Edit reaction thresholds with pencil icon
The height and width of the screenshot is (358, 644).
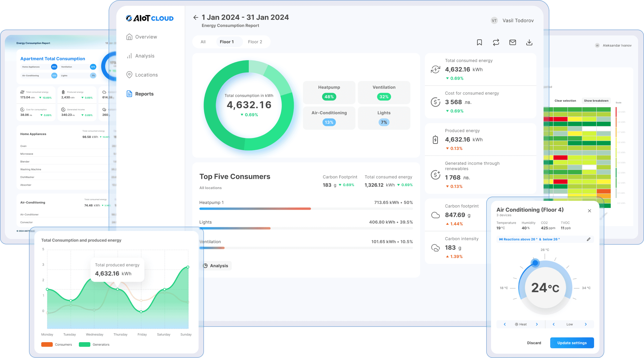click(x=589, y=239)
